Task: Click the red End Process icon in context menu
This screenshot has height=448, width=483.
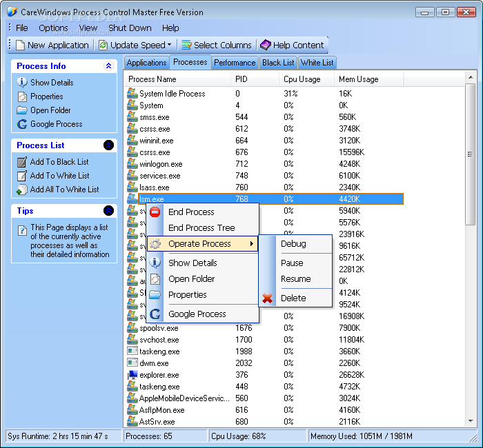Action: (155, 212)
